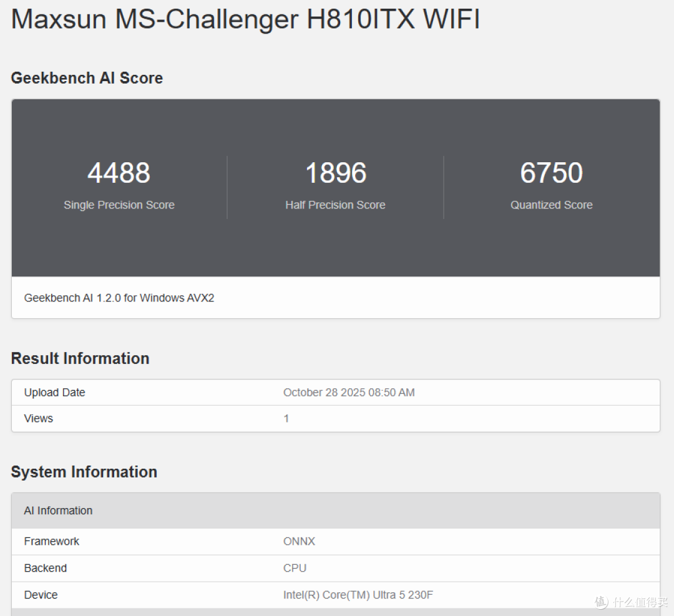674x616 pixels.
Task: Select the Geekbench AI Score heading
Action: (87, 78)
